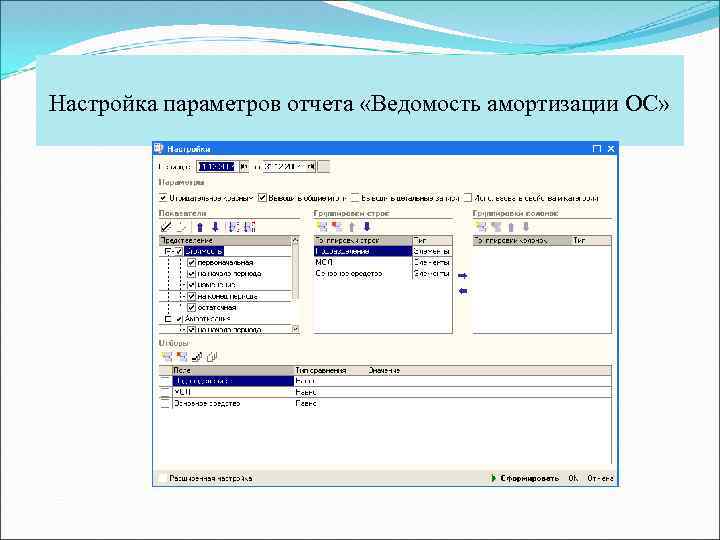720x540 pixels.
Task: Open calendar for period end date
Action: point(311,166)
